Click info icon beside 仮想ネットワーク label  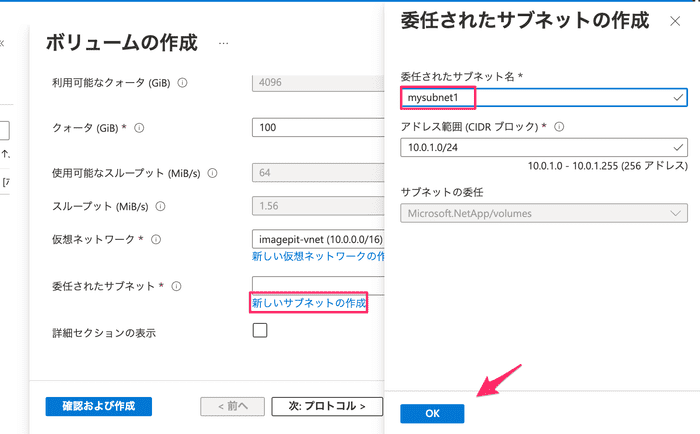[x=156, y=240]
